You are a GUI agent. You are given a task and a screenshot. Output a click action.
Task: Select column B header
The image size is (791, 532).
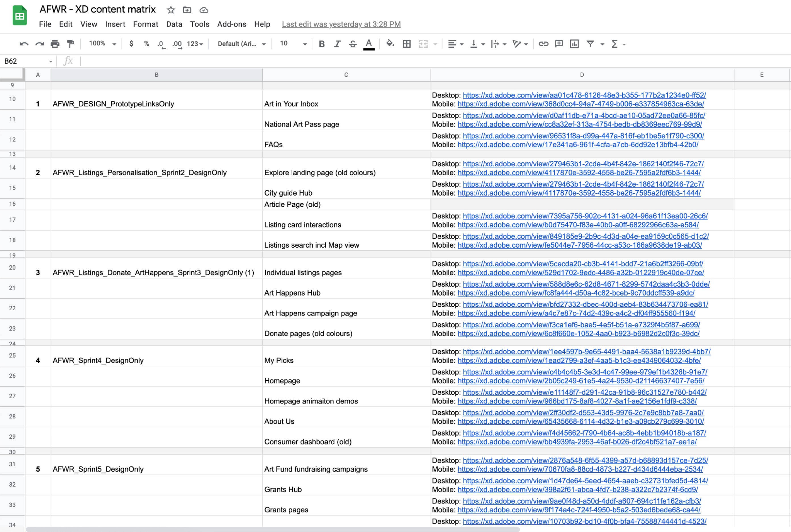(157, 75)
